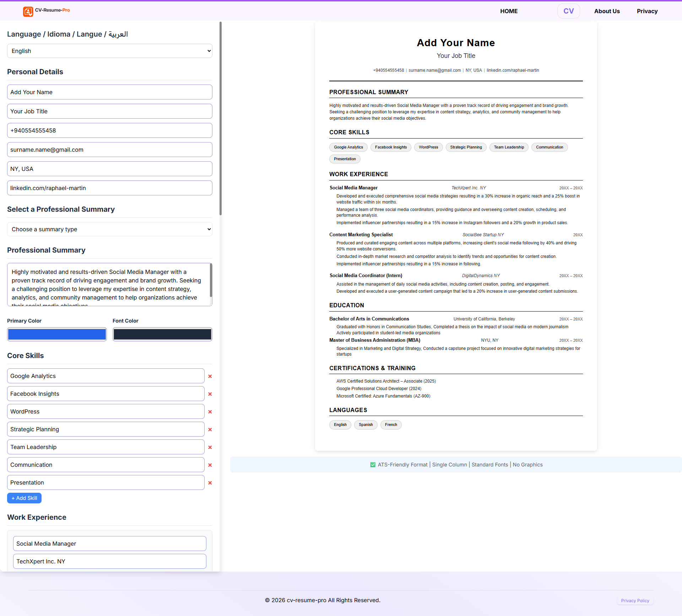Click linkedin.com/raphael-martin in preview header

[513, 70]
